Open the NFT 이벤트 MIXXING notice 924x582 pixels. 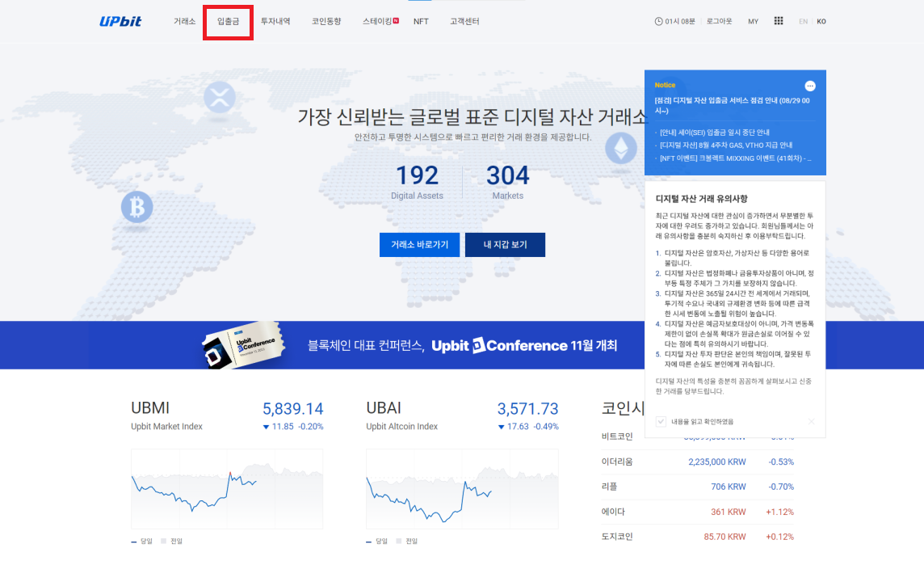pyautogui.click(x=736, y=158)
